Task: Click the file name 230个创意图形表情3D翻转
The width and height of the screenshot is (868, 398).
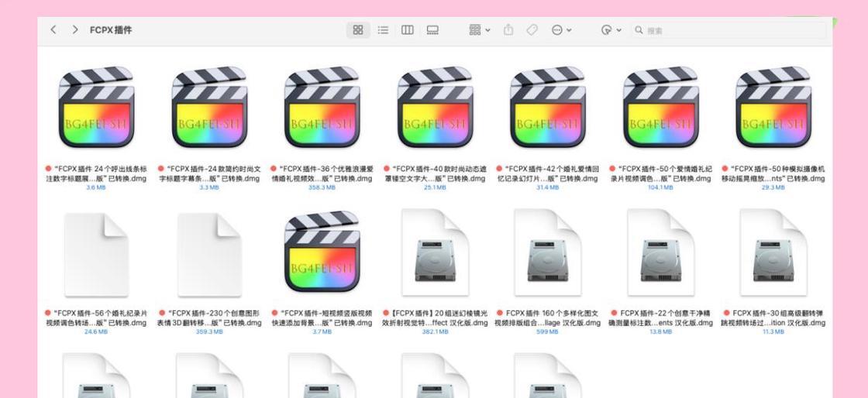Action: click(x=209, y=317)
